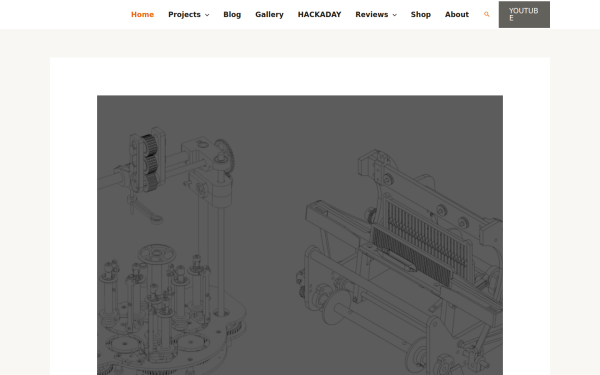Click the machine wireframe hero image

tap(300, 235)
